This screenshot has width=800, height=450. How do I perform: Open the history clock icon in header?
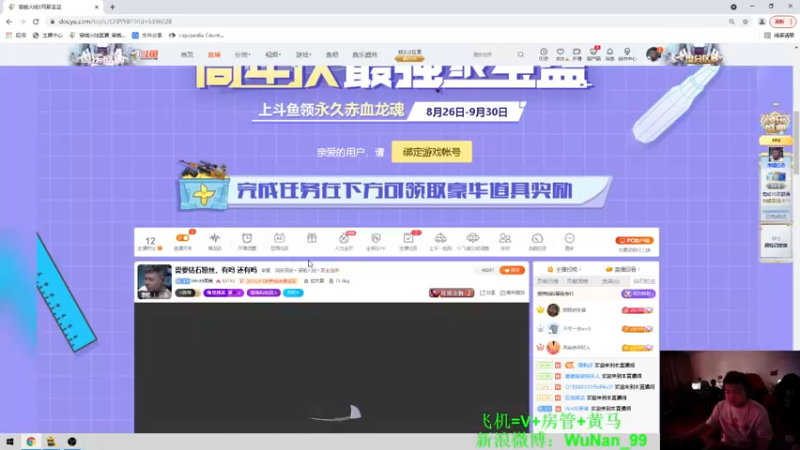click(543, 52)
